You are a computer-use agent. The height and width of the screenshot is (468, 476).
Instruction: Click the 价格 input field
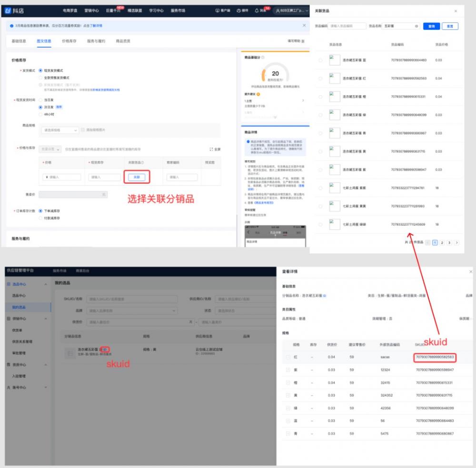click(62, 177)
